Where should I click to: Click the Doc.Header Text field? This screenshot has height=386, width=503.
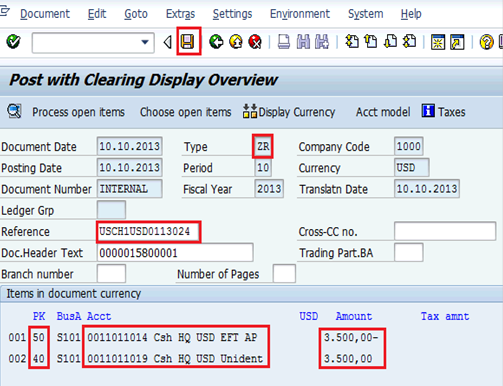pyautogui.click(x=175, y=253)
